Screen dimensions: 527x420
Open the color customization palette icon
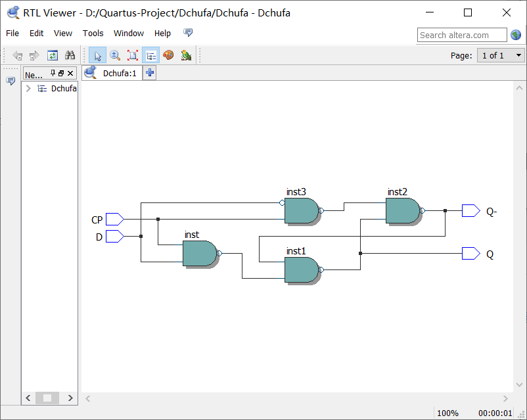click(x=168, y=55)
